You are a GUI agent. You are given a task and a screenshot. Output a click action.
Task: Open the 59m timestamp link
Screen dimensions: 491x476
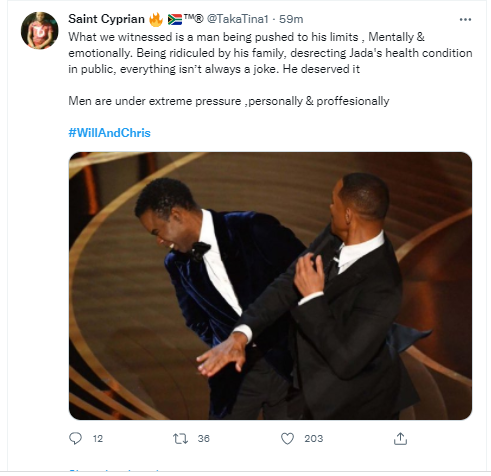pos(291,19)
